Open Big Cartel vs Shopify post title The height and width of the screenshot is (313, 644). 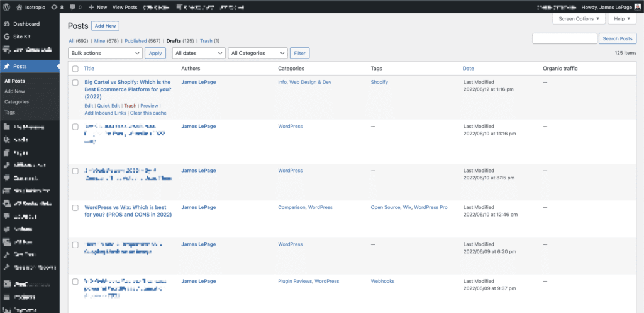(x=128, y=89)
